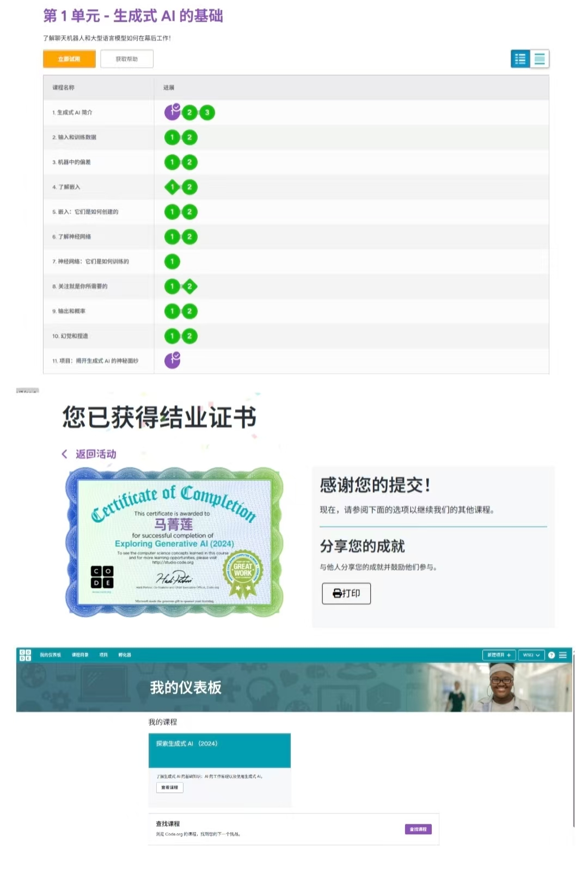Open level 1 of lesson 5 嵌入:它们是如何创建的
Viewport: 588px width, 892px height.
tap(172, 212)
